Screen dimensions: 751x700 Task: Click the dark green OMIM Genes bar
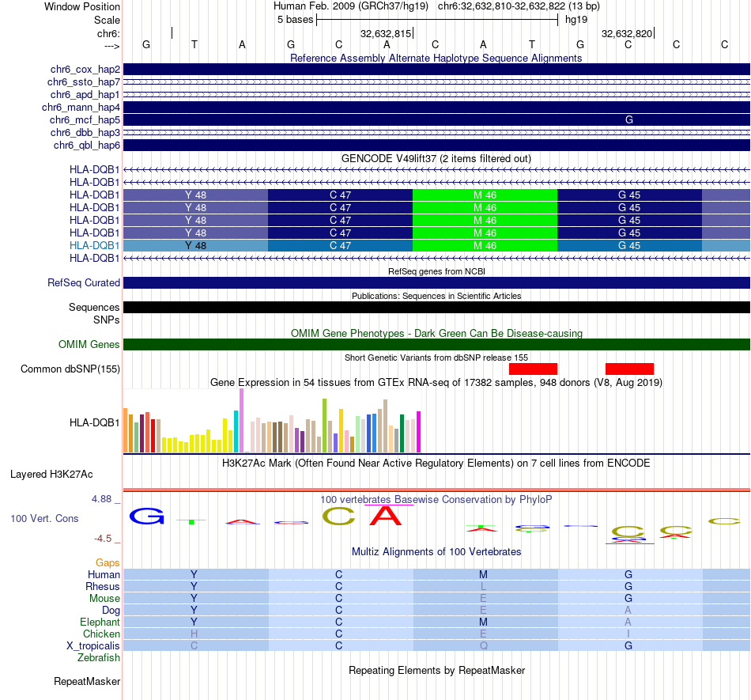436,345
